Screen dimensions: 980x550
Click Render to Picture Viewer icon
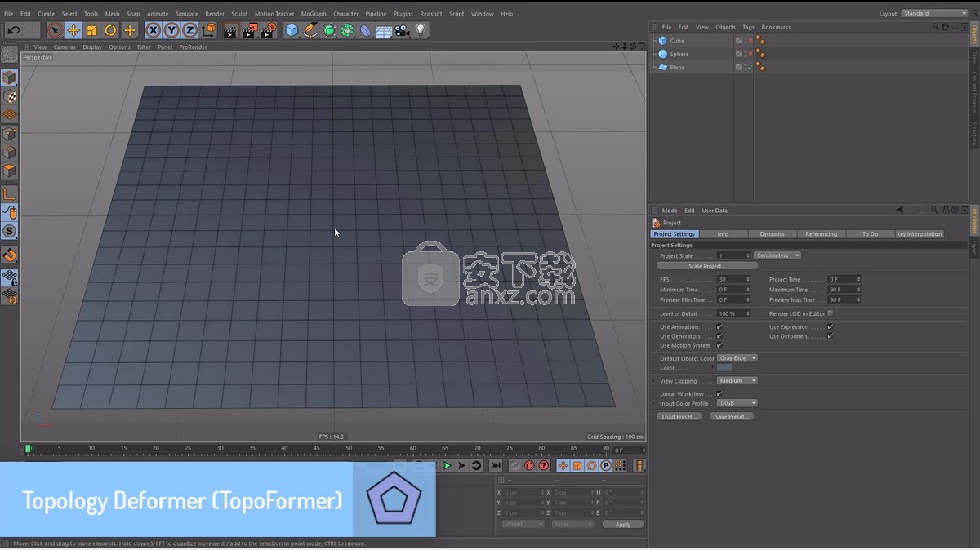tap(248, 30)
